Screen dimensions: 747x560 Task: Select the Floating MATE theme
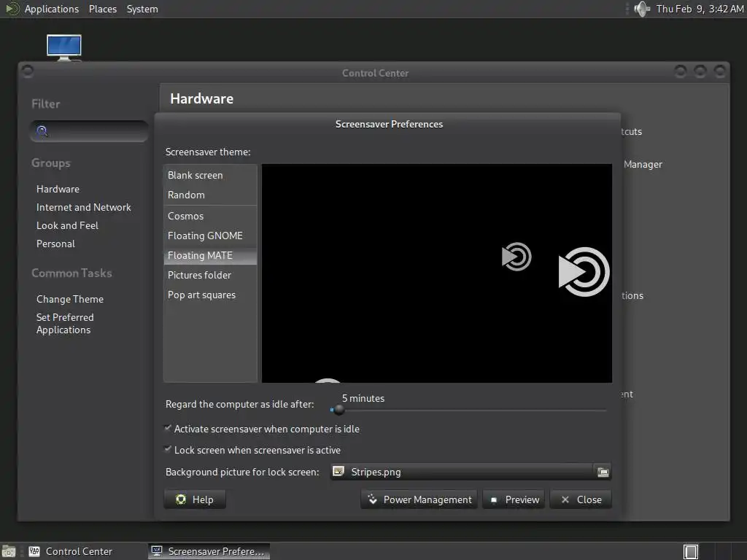click(210, 256)
